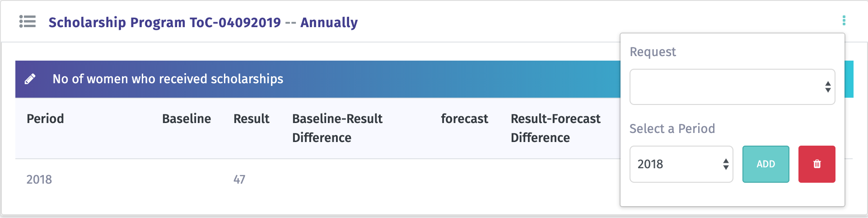Select the 2018 period row cell
This screenshot has height=218, width=868.
click(x=39, y=180)
